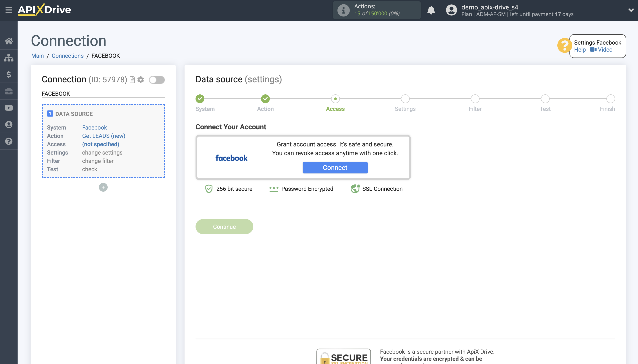Open the payments dollar icon in sidebar
This screenshot has height=364, width=638.
[9, 74]
